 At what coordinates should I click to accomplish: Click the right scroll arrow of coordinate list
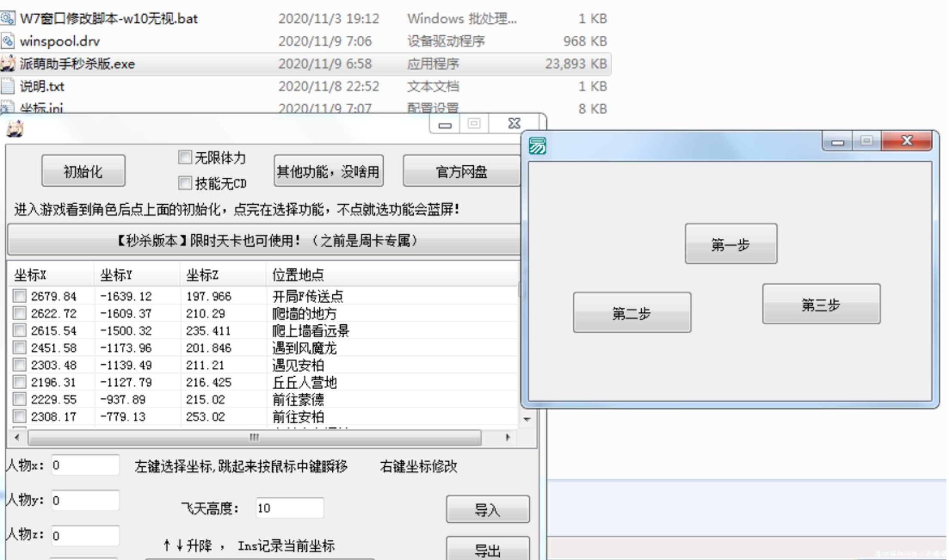pyautogui.click(x=508, y=437)
